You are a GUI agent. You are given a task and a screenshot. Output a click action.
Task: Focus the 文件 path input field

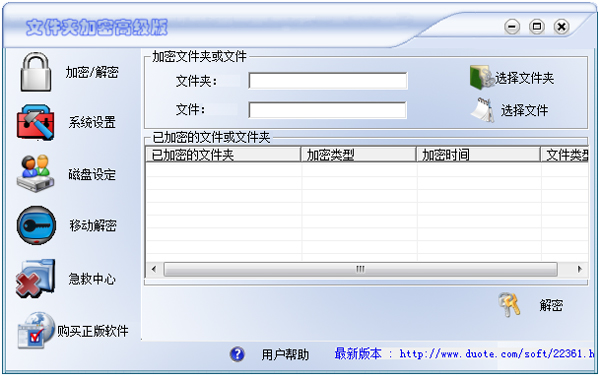click(327, 110)
